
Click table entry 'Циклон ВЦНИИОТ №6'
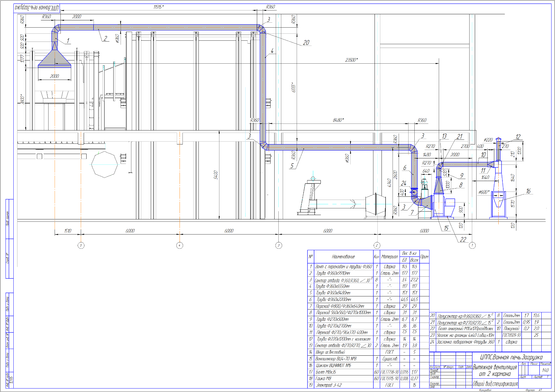[x=334, y=365]
